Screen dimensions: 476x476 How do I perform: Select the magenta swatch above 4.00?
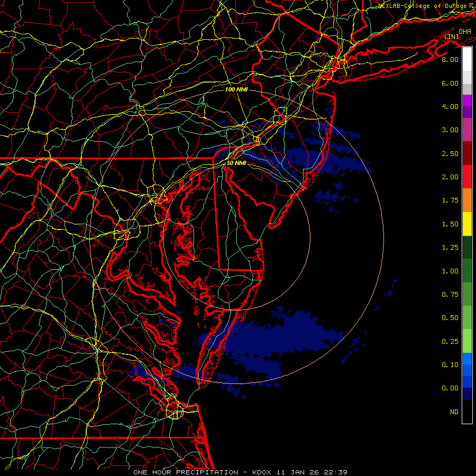click(467, 100)
